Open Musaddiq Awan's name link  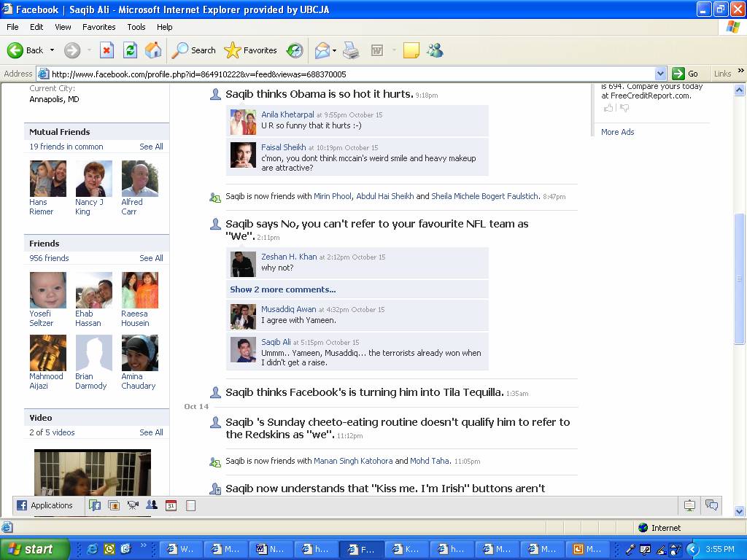pos(288,309)
